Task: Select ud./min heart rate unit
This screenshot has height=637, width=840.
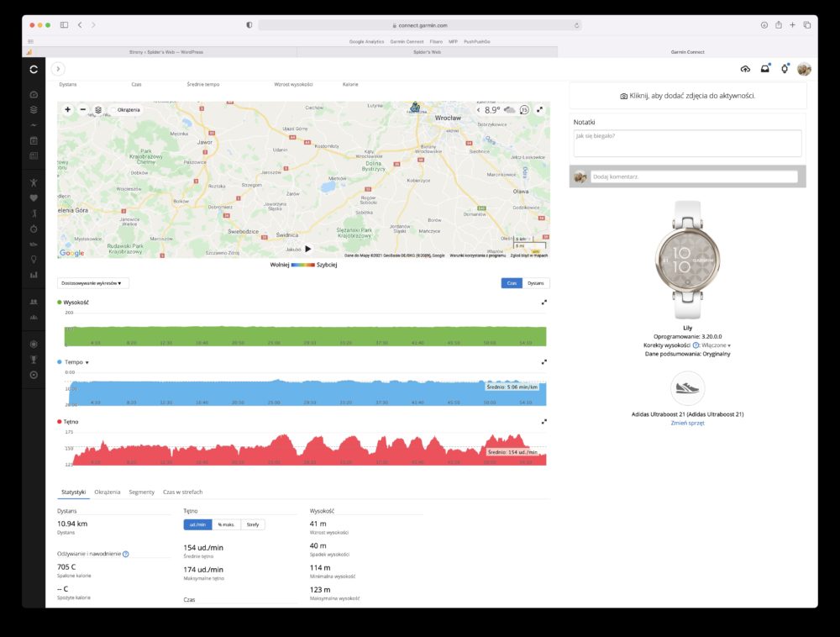Action: (197, 524)
